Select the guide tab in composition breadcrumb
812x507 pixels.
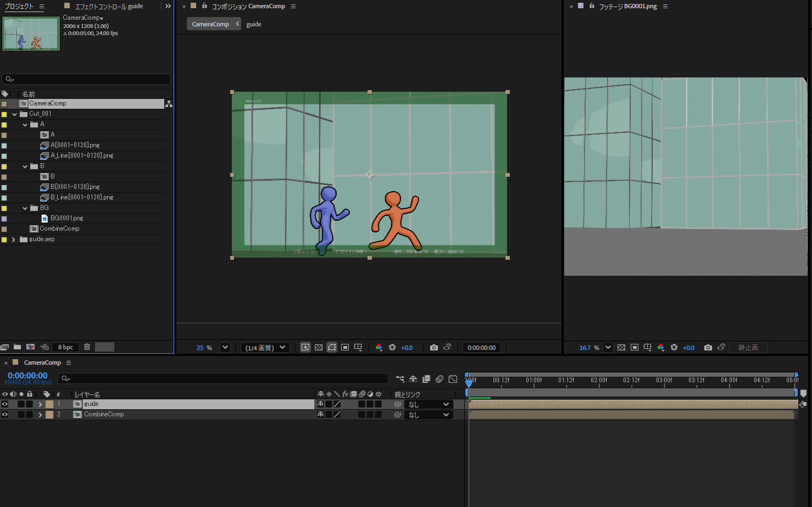coord(254,24)
